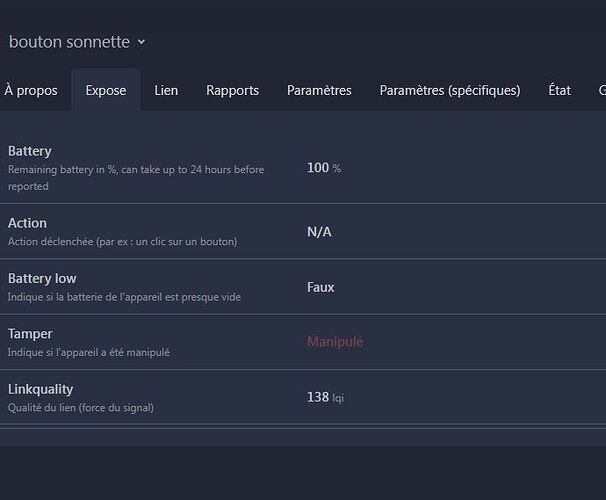Select the 138 lqi linkquality value

click(325, 397)
